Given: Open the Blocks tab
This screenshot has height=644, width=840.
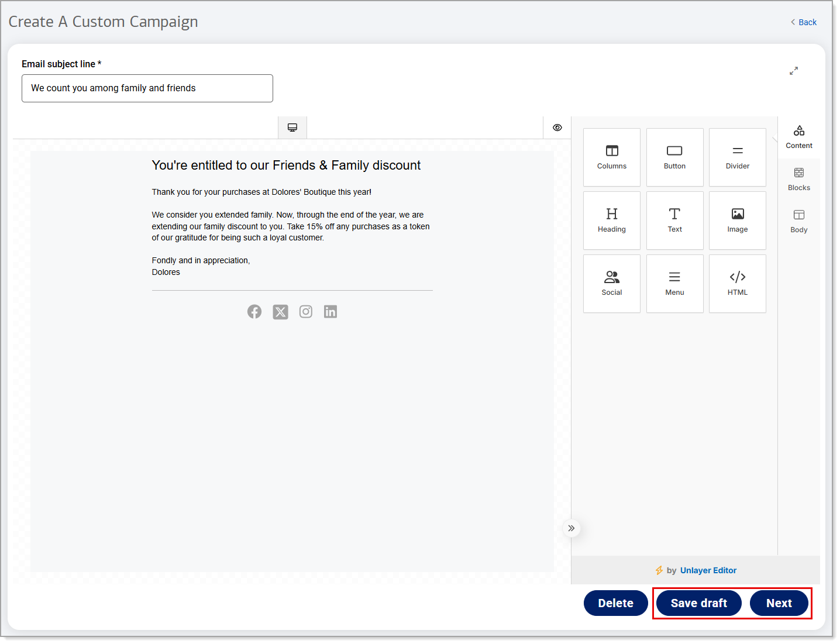Looking at the screenshot, I should (x=798, y=179).
